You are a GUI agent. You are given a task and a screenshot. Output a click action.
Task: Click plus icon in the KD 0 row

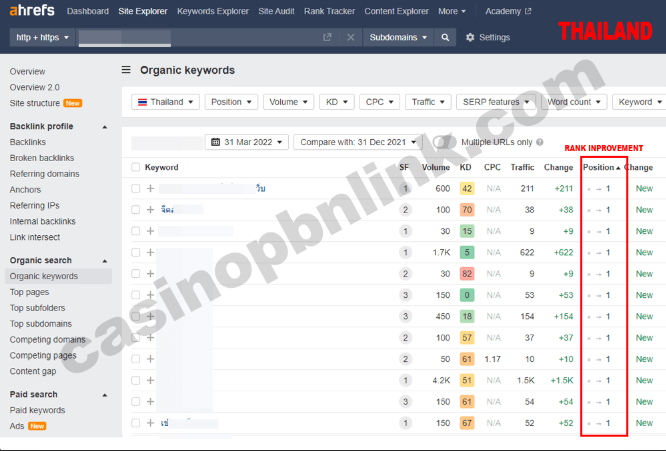150,295
